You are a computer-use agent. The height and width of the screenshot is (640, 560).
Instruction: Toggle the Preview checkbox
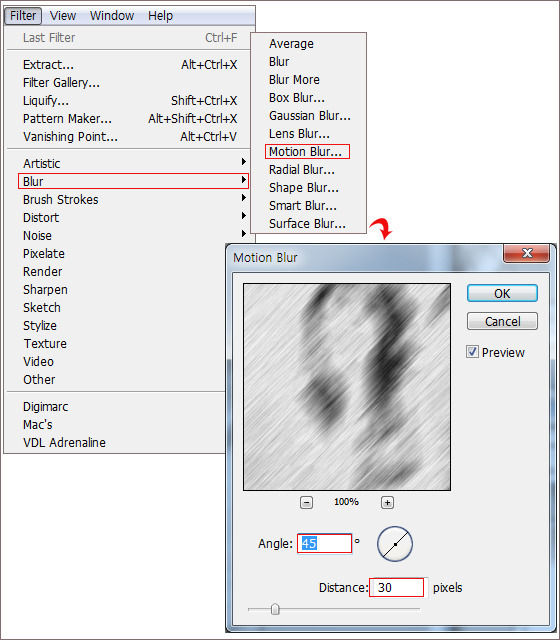click(472, 352)
